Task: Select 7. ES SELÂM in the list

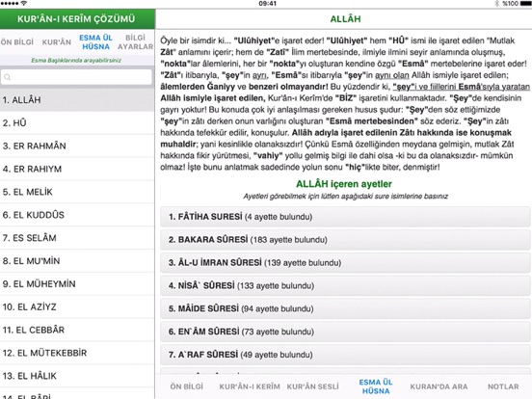Action: tap(77, 238)
